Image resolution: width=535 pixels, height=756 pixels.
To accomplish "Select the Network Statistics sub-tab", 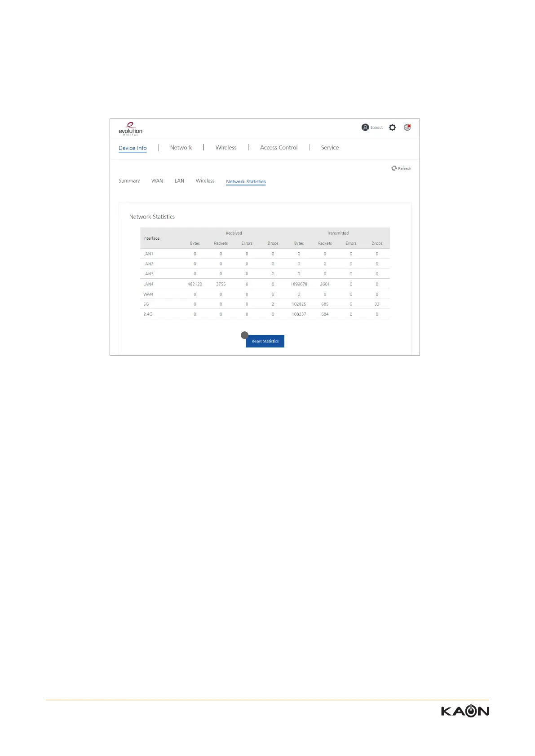I will (x=246, y=181).
